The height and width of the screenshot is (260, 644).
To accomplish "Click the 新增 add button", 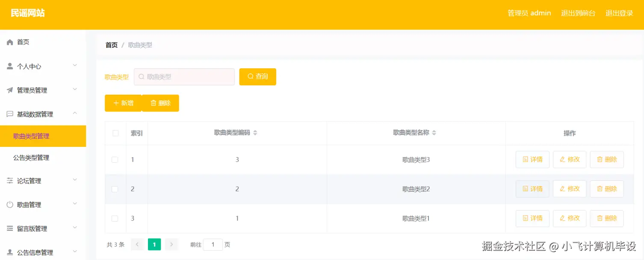I will [123, 103].
